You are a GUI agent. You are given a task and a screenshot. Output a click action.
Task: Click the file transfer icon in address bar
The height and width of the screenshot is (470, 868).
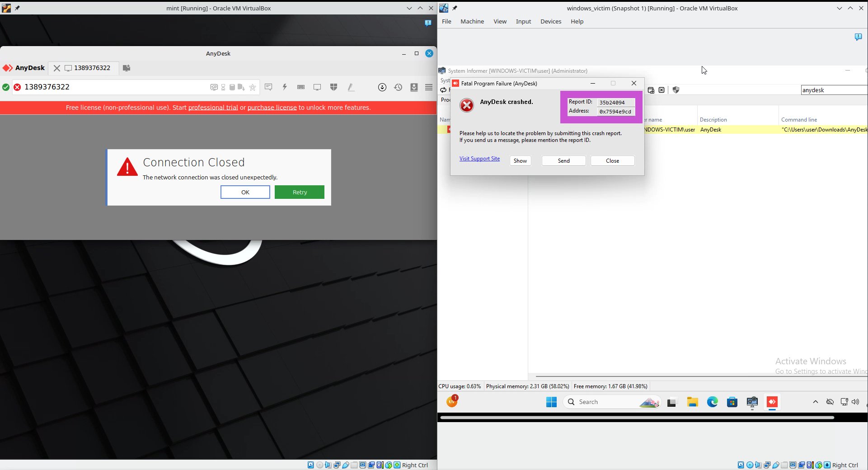[241, 87]
